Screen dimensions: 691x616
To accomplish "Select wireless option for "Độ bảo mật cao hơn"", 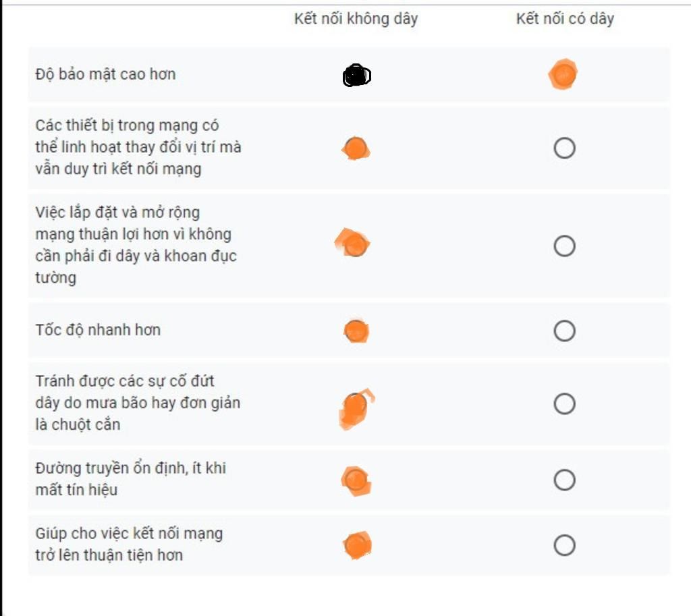I will 356,76.
